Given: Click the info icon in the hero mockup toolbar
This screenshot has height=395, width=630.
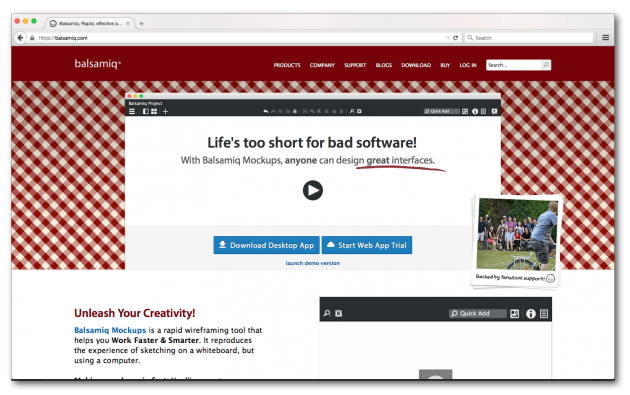Looking at the screenshot, I should point(475,111).
